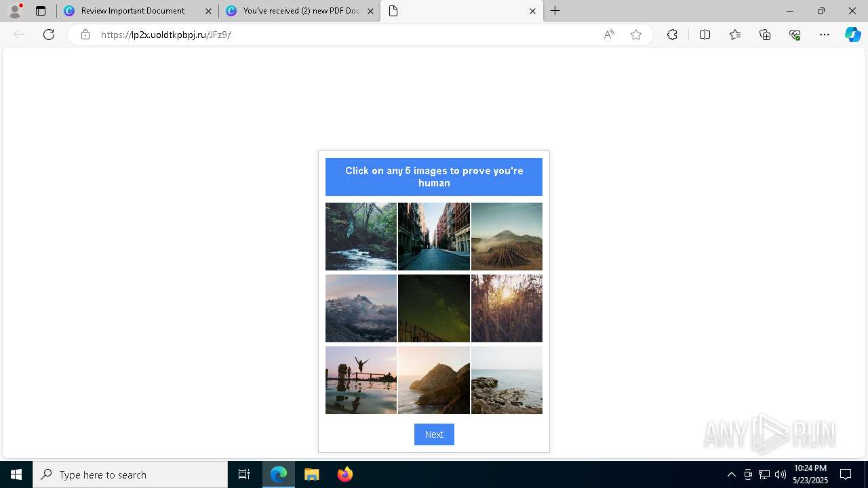Image resolution: width=868 pixels, height=488 pixels.
Task: Add page to favorites star icon
Action: (636, 35)
